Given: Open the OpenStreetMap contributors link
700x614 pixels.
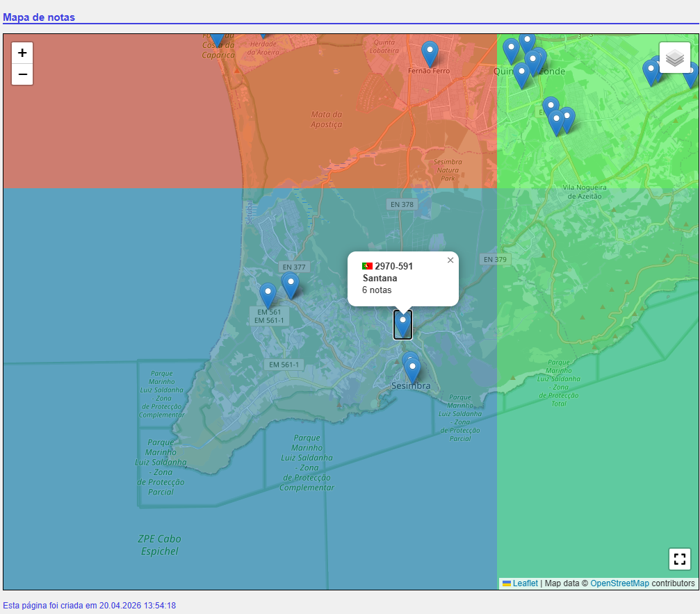Looking at the screenshot, I should [x=619, y=583].
